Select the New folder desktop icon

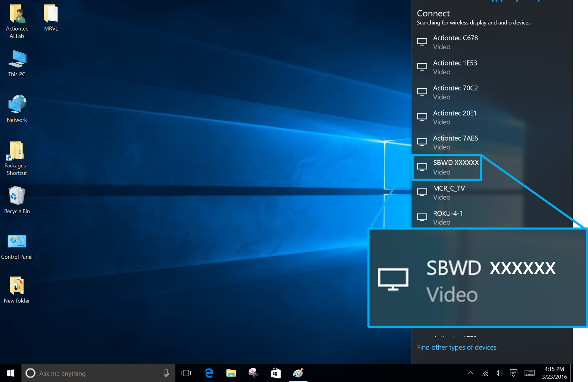pos(17,290)
